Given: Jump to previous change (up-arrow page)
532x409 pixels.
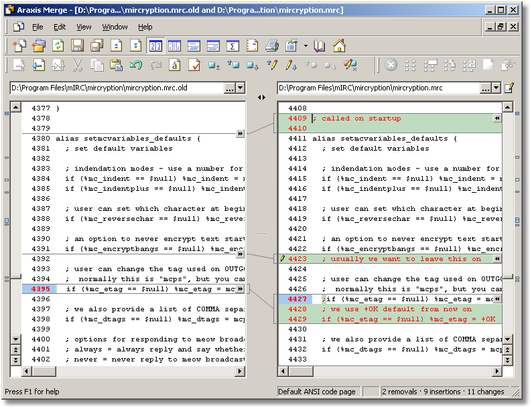Looking at the screenshot, I should [x=117, y=46].
